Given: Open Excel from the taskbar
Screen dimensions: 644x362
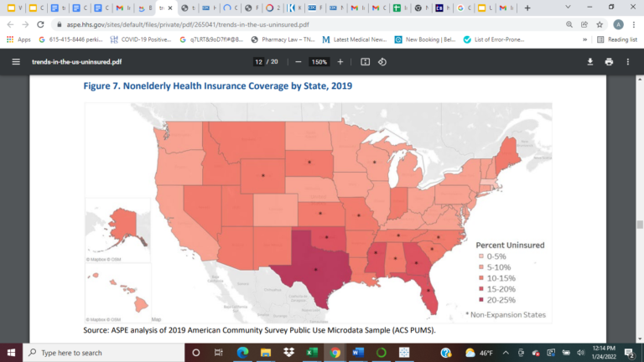Looking at the screenshot, I should pos(311,353).
